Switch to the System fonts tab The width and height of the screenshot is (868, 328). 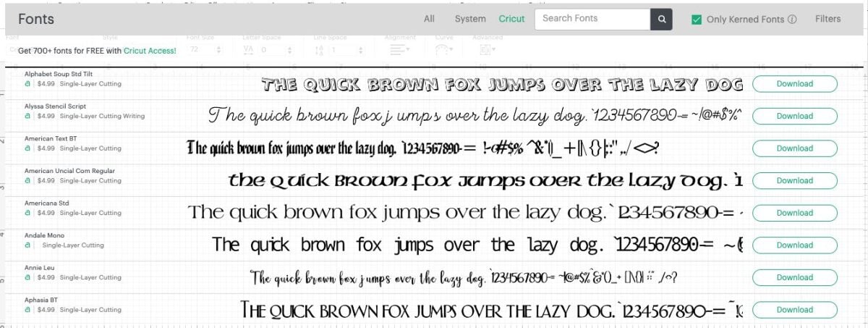(x=470, y=19)
